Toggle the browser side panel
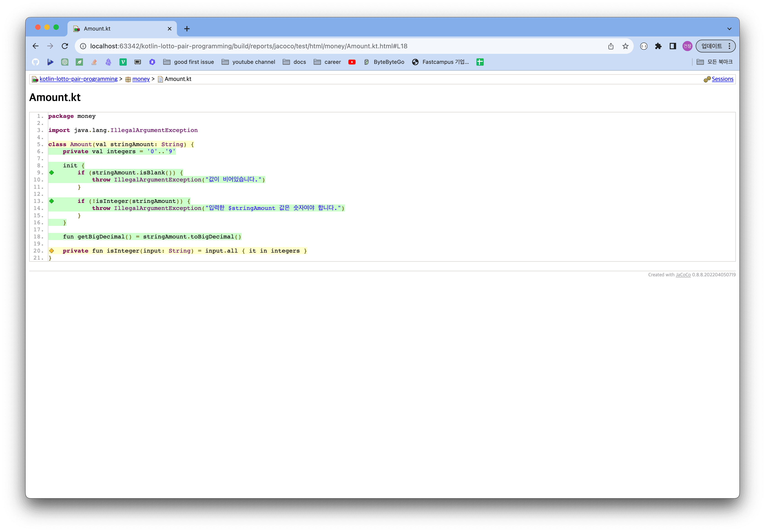 [673, 46]
